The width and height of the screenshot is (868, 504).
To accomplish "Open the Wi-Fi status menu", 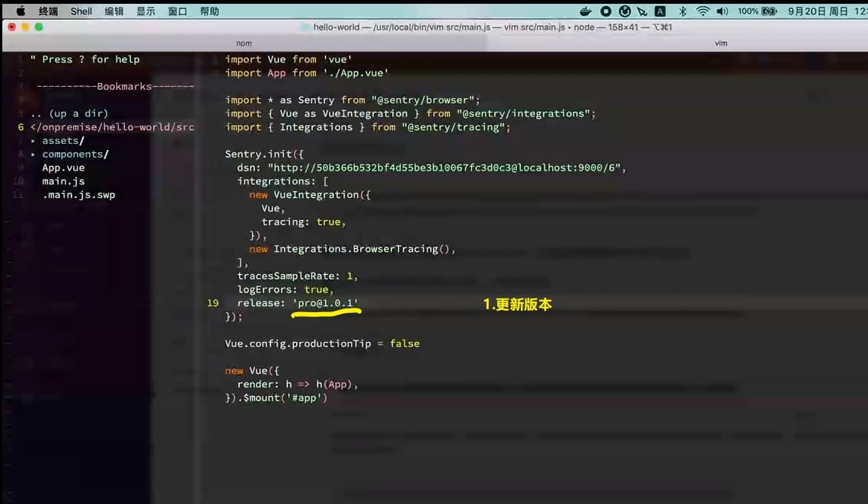I will click(x=702, y=11).
